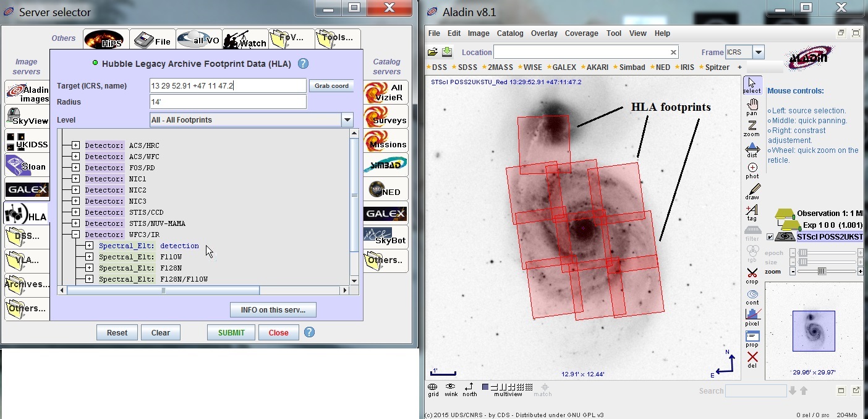This screenshot has width=868, height=419.
Task: Expand the Spectral_Elt F110W node
Action: point(89,257)
